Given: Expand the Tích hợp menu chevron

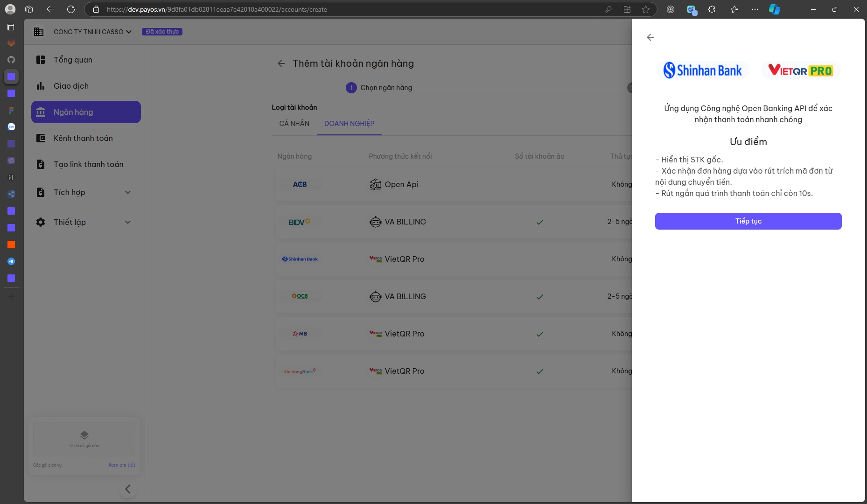Looking at the screenshot, I should point(128,192).
